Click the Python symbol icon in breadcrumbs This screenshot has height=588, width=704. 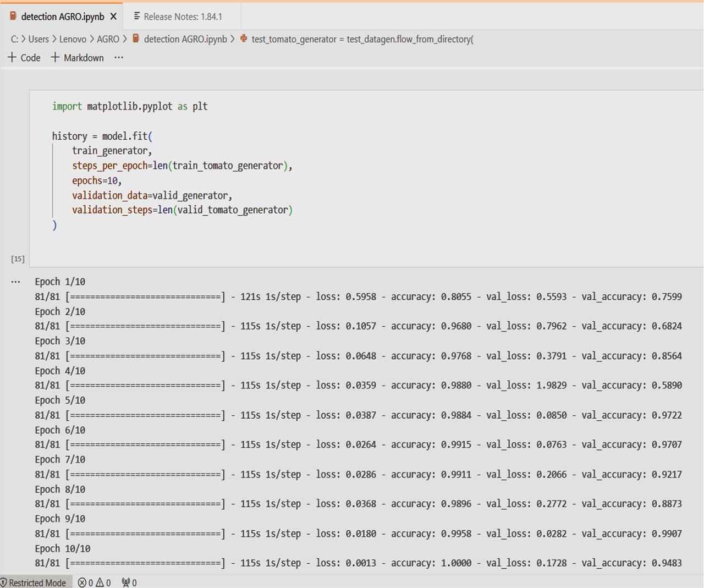tap(244, 39)
